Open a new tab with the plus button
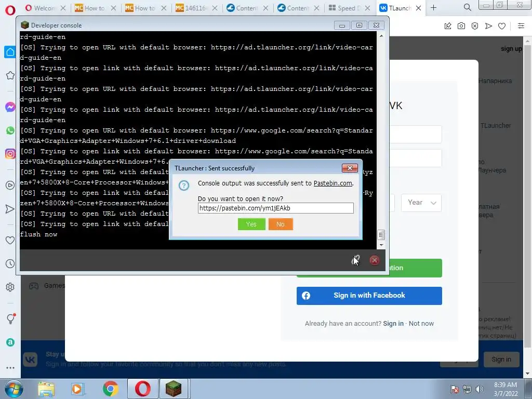Viewport: 532px width, 399px height. click(x=434, y=7)
